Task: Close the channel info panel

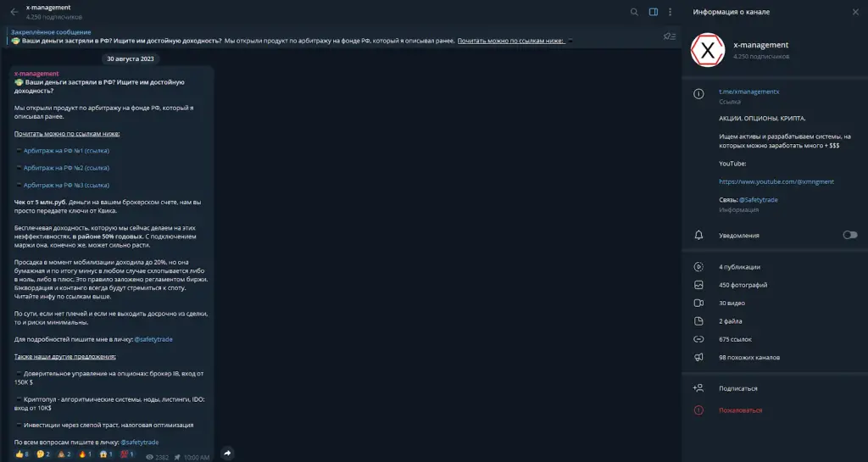Action: 855,12
